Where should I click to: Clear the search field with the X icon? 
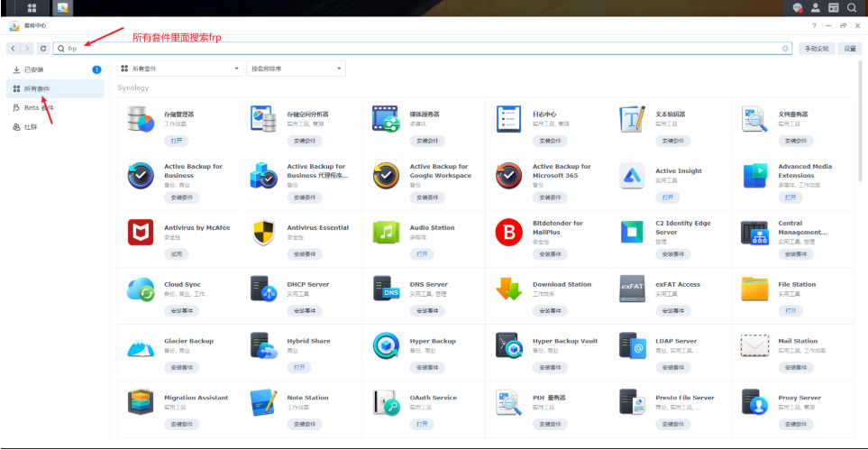(x=785, y=48)
